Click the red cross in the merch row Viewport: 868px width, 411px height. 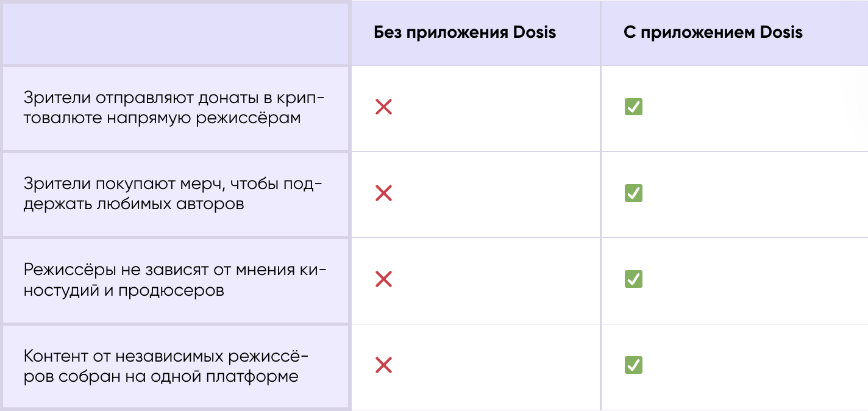(x=383, y=194)
